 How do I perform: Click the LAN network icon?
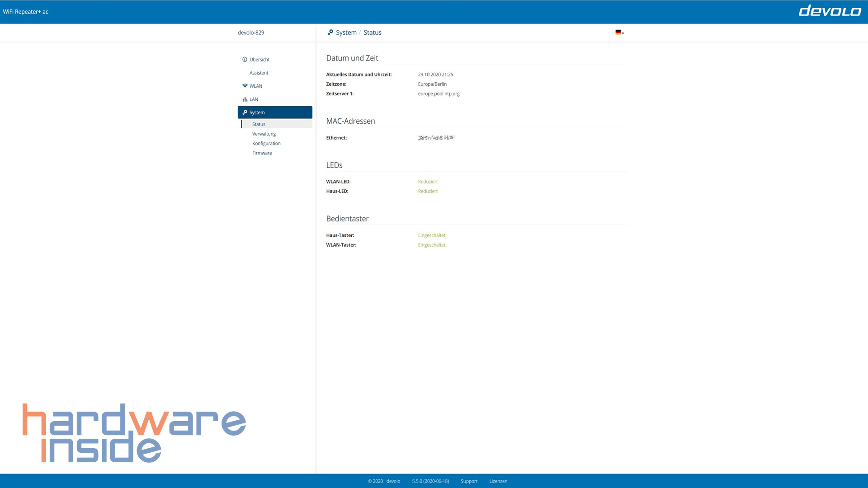[x=245, y=99]
